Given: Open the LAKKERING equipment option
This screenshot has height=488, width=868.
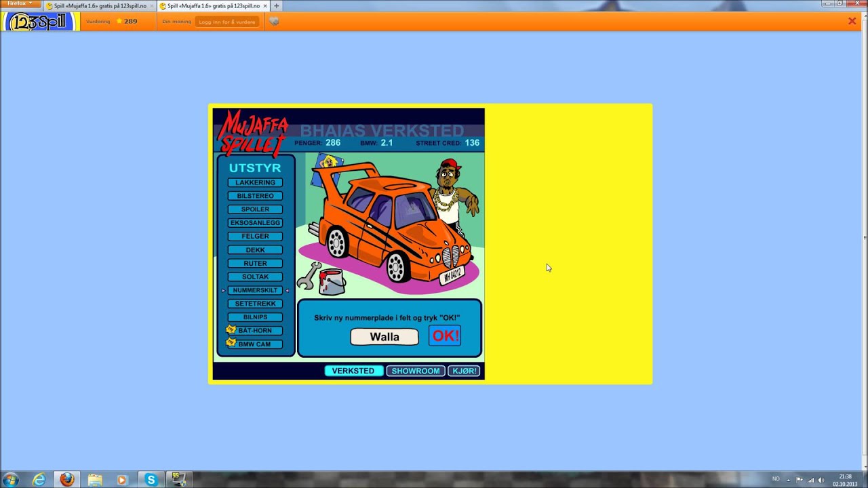Looking at the screenshot, I should coord(255,182).
